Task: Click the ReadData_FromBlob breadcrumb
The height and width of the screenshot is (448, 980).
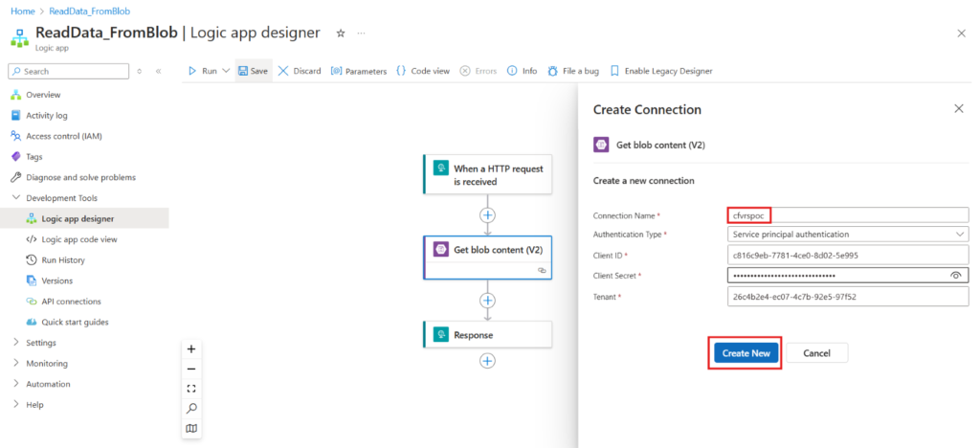Action: click(x=89, y=11)
